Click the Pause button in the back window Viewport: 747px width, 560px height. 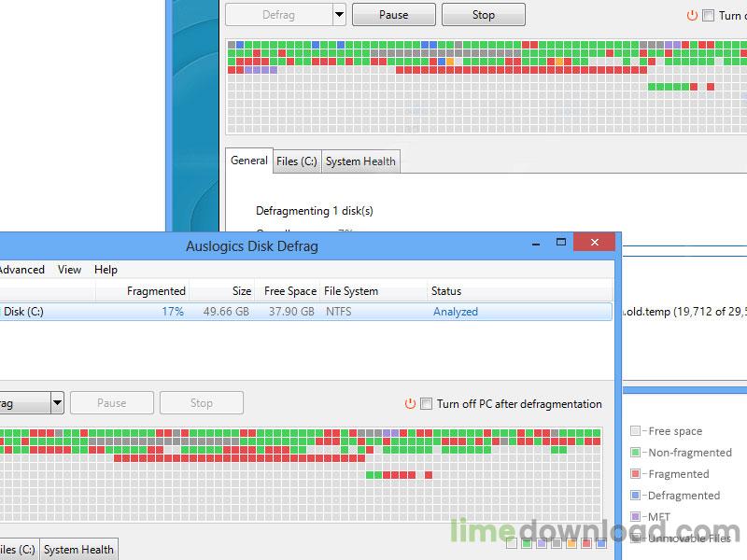point(393,15)
